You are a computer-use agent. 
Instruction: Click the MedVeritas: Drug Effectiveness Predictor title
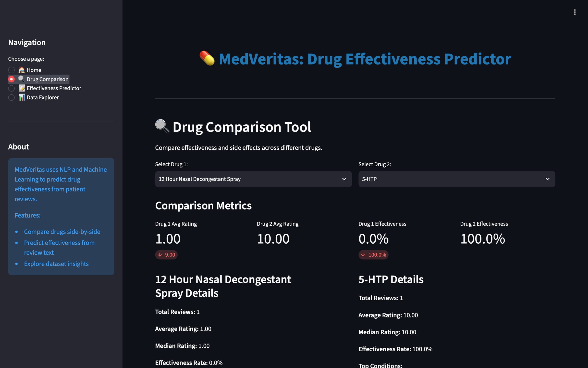tap(365, 59)
